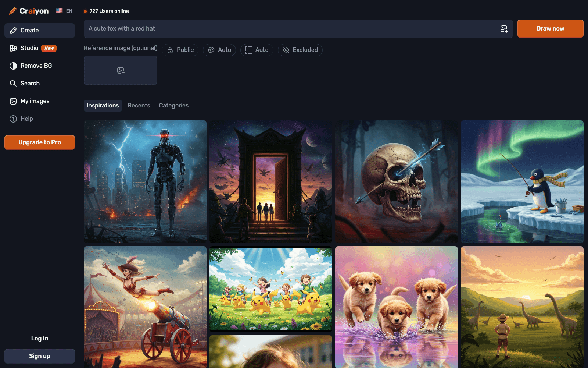The height and width of the screenshot is (368, 588).
Task: Open the robot with lightning thumbnail
Action: (x=145, y=182)
